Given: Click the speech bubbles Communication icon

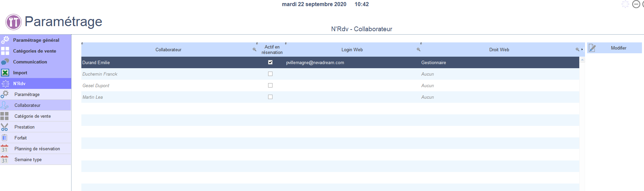Looking at the screenshot, I should click(5, 62).
